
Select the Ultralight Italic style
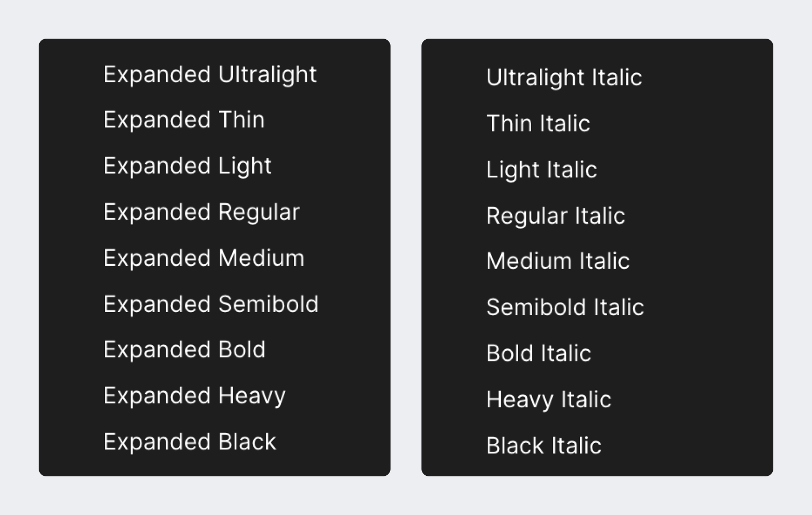564,77
